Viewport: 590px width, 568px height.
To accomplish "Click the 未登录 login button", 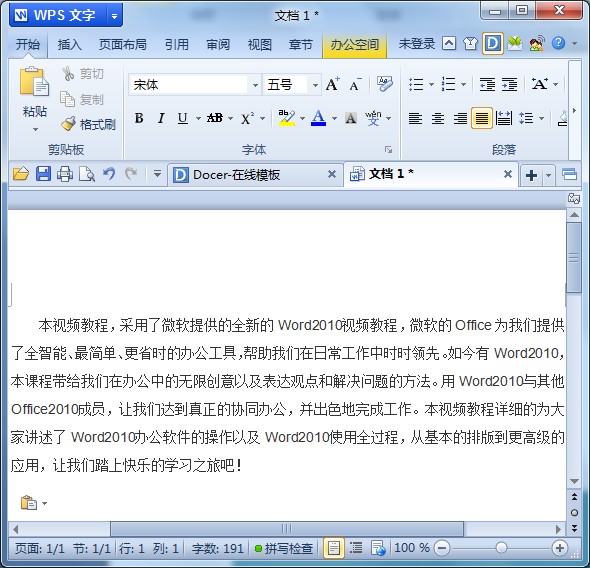I will [417, 44].
